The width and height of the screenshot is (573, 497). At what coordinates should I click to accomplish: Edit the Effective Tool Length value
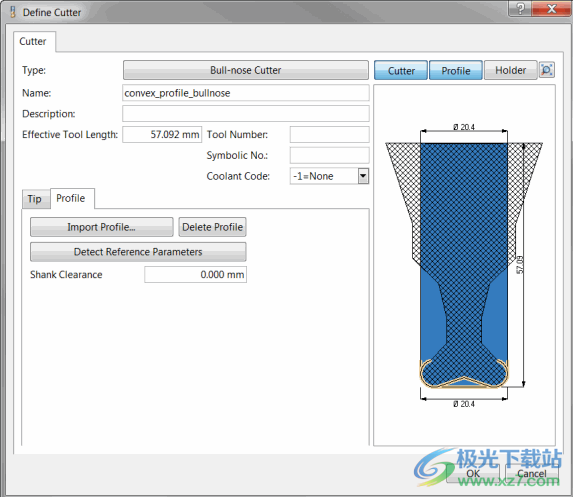[162, 134]
